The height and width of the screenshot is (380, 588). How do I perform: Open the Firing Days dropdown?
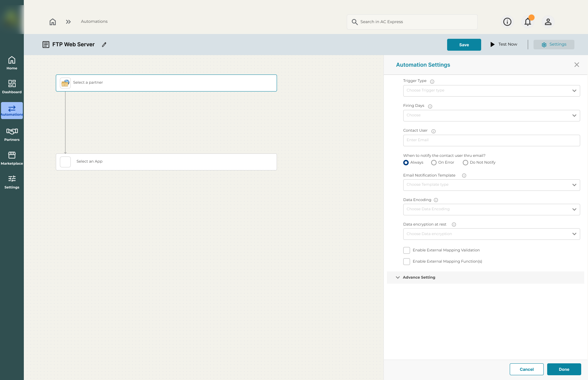tap(491, 116)
